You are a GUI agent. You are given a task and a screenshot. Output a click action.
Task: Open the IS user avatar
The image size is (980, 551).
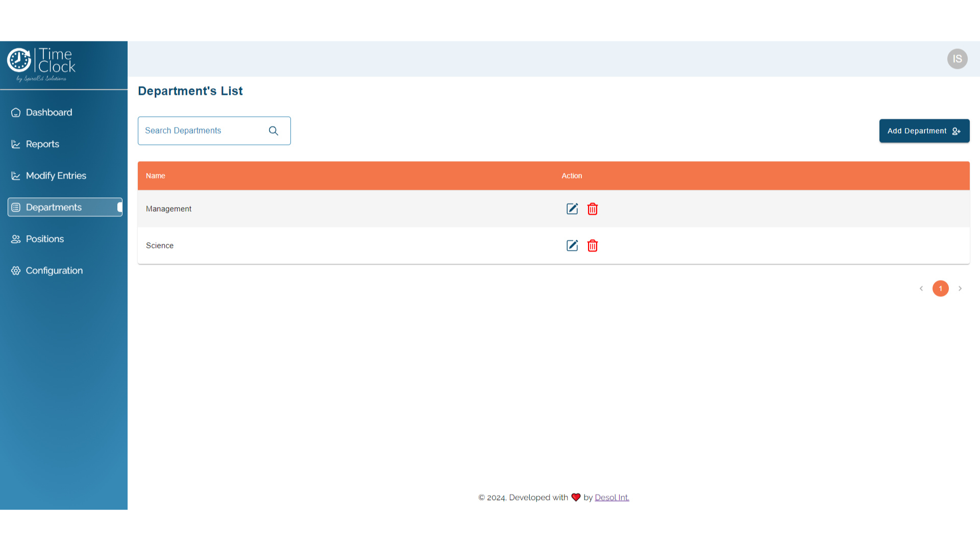click(x=957, y=59)
